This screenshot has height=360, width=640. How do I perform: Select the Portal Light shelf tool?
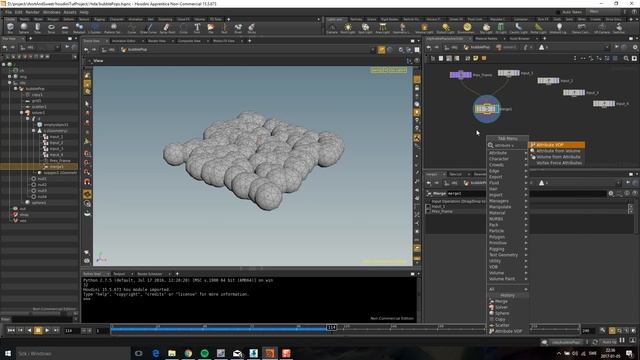[538, 28]
